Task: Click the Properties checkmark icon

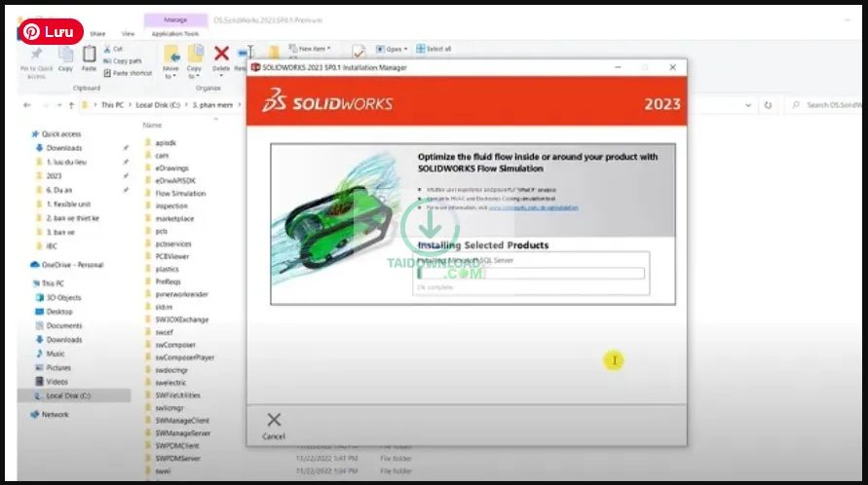Action: 359,52
